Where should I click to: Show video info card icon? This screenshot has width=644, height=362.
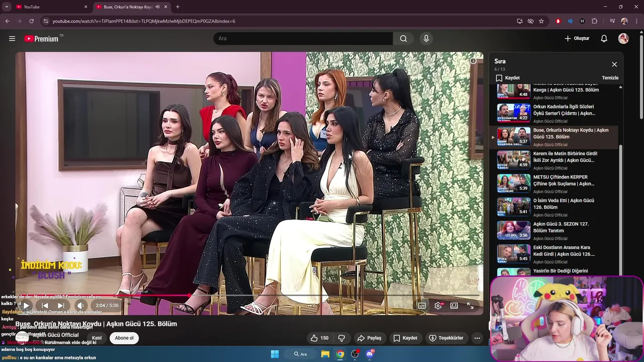pos(473,61)
